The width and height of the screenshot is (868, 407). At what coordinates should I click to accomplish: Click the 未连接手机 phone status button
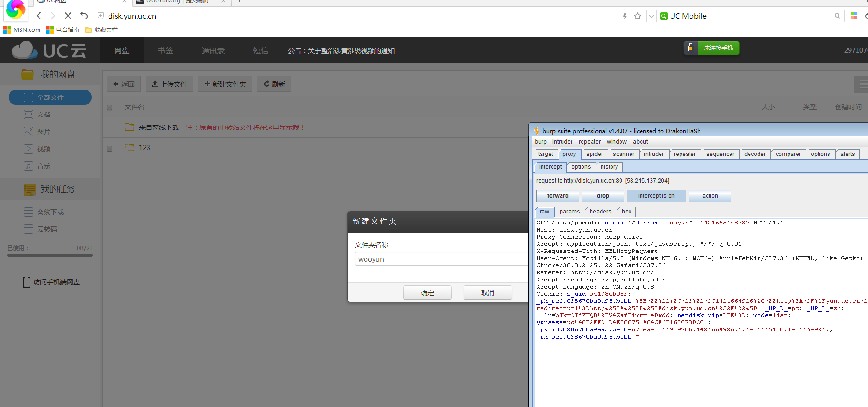pyautogui.click(x=711, y=48)
